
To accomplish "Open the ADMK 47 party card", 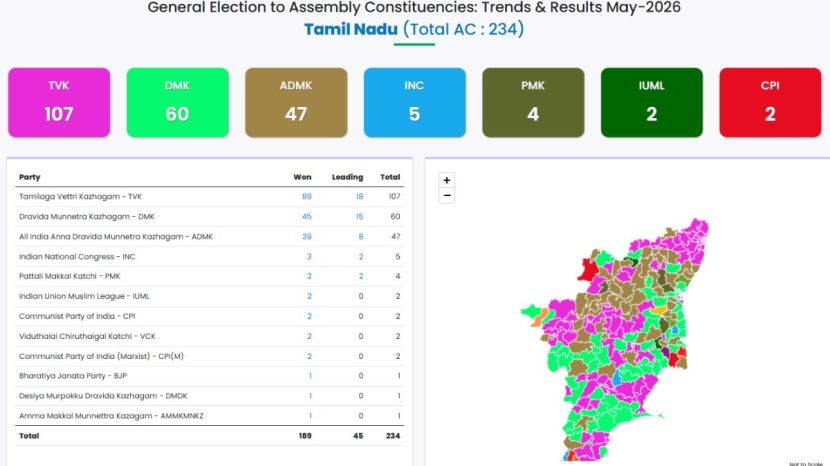I will tap(296, 103).
